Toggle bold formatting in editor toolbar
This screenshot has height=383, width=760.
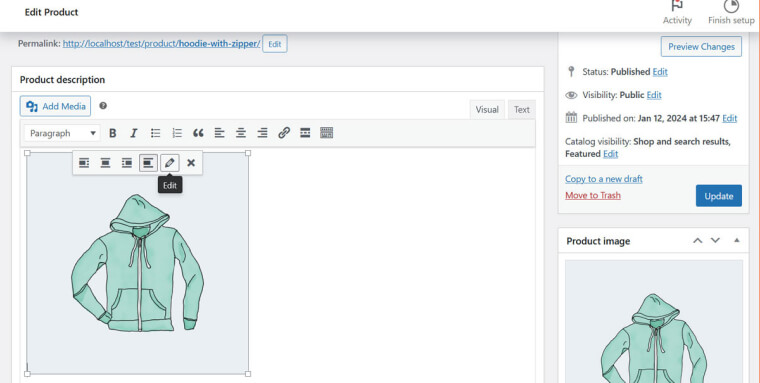click(x=112, y=133)
